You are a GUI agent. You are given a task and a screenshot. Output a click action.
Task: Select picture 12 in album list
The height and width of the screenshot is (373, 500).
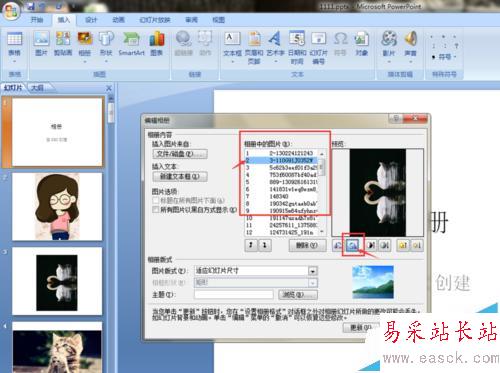(282, 232)
